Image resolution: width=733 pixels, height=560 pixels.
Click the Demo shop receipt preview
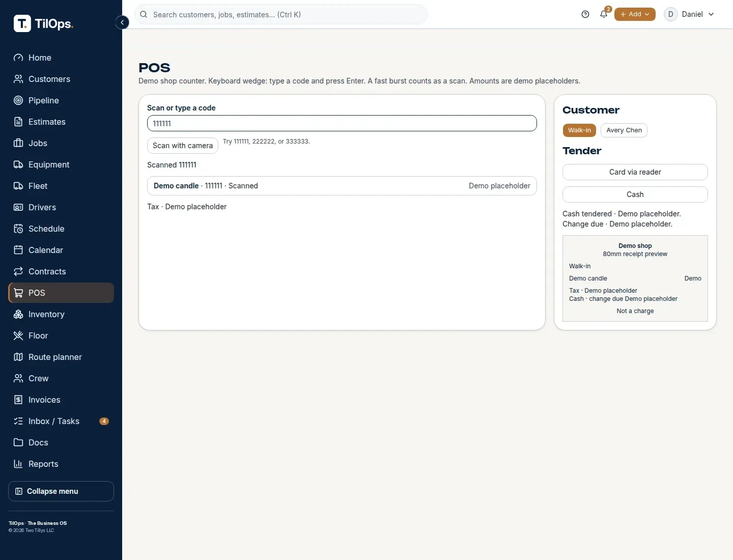click(635, 278)
